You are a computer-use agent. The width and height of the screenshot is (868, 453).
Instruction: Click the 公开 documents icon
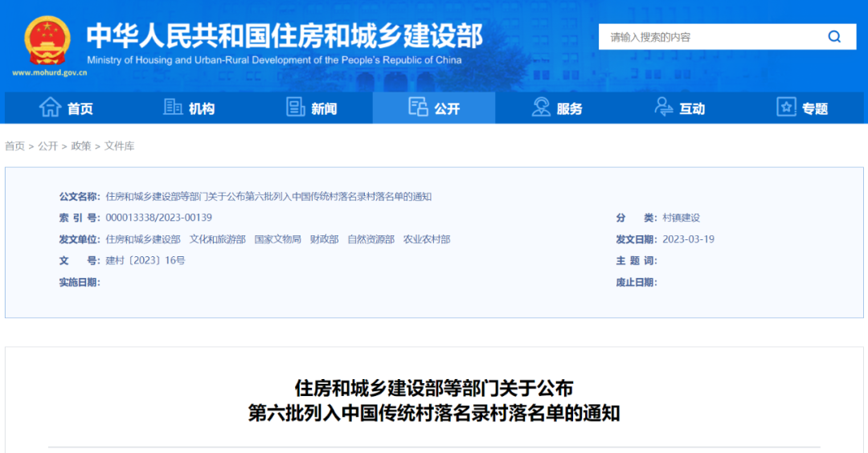pyautogui.click(x=418, y=107)
